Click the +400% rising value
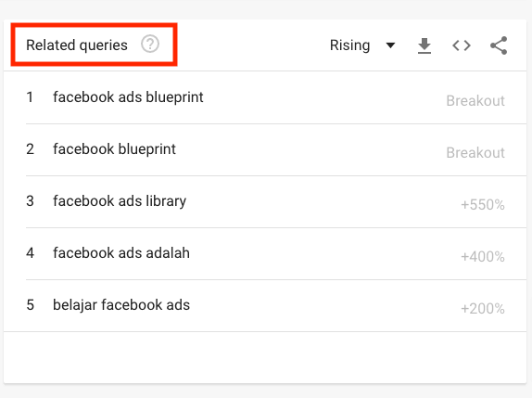Image resolution: width=532 pixels, height=398 pixels. [x=483, y=257]
